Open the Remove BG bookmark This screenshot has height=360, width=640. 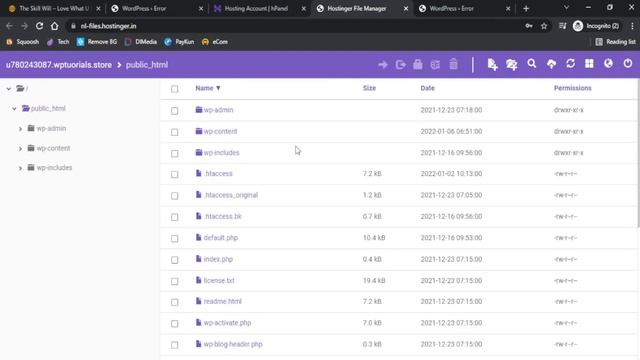[97, 42]
